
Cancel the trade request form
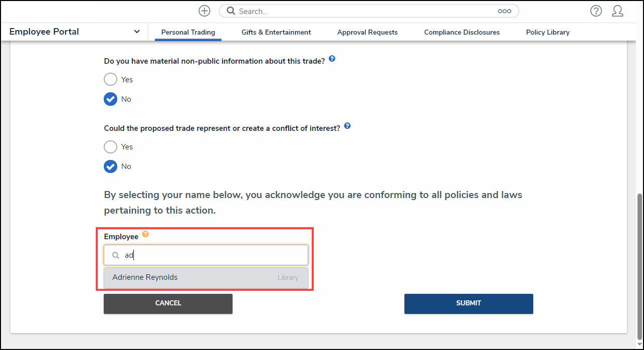[168, 303]
